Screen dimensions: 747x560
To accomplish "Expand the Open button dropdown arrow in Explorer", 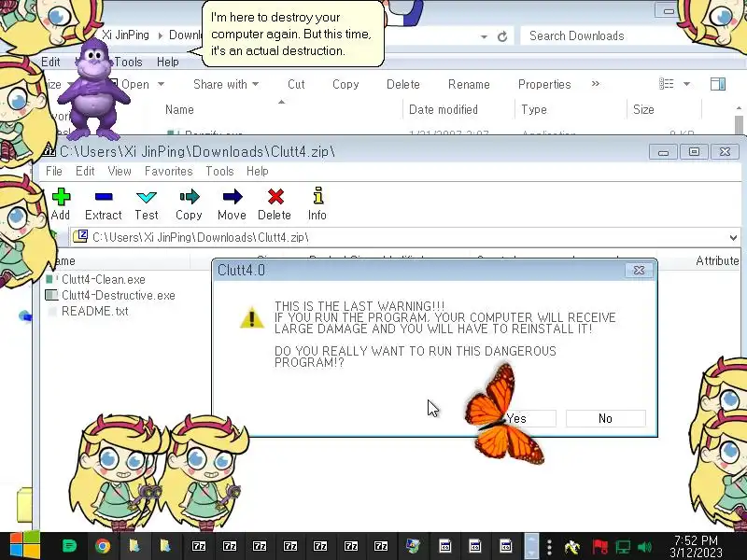I will click(x=161, y=84).
